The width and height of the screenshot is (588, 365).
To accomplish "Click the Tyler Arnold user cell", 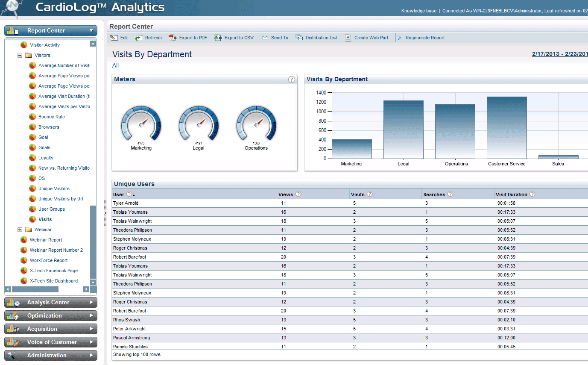I will click(126, 203).
